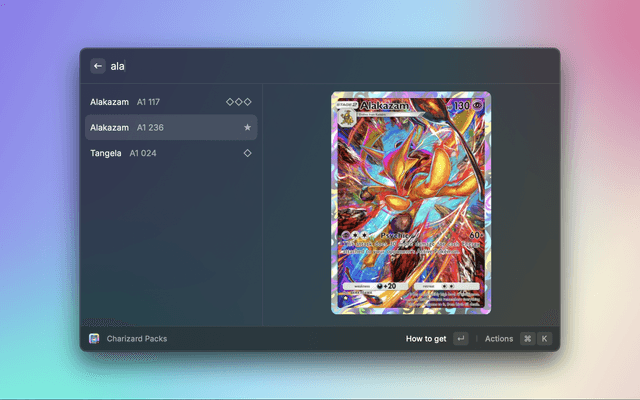Click the Command key icon
Viewport: 640px width, 400px height.
click(x=527, y=339)
